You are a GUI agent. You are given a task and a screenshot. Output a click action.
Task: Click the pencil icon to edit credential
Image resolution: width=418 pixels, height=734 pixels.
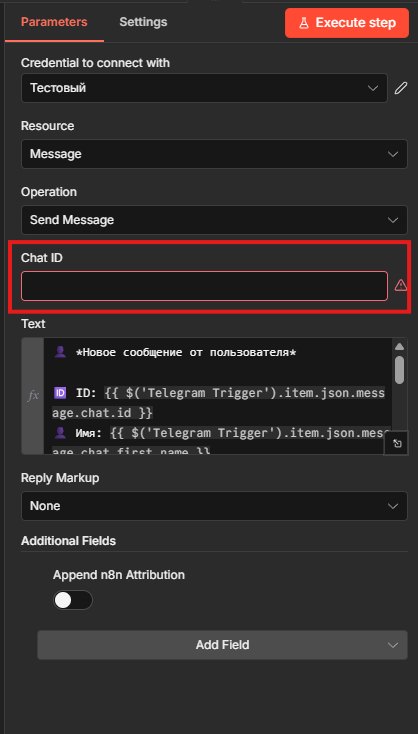[x=400, y=88]
